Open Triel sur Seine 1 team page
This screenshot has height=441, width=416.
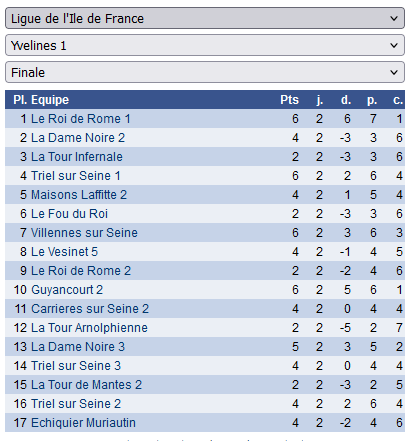click(76, 176)
